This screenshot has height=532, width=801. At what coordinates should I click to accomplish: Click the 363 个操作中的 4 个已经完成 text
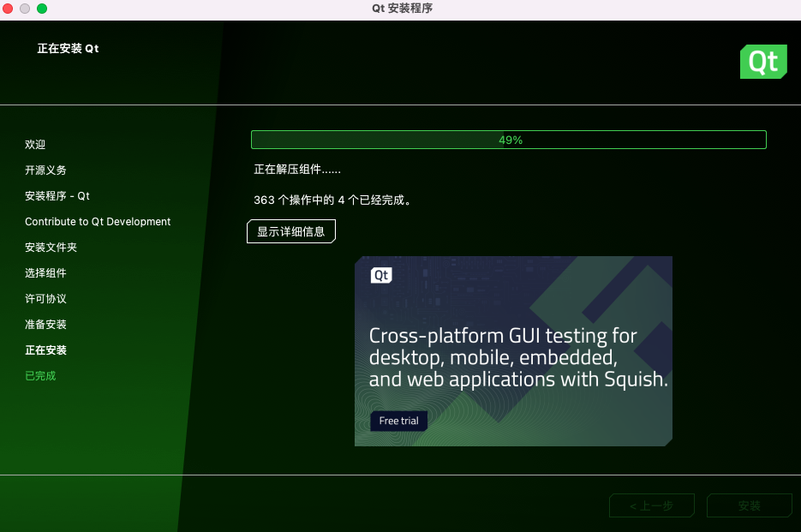[x=332, y=200]
